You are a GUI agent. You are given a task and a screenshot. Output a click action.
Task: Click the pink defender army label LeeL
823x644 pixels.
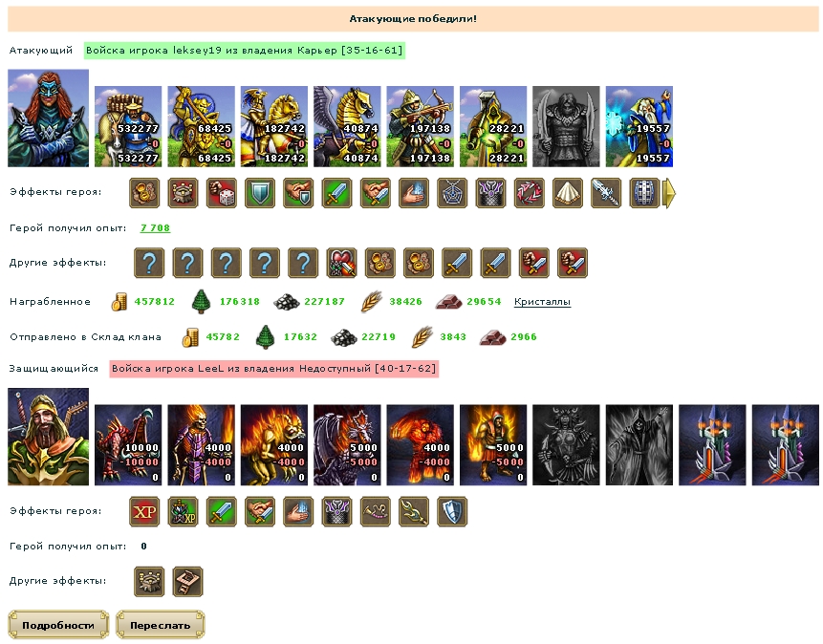[274, 369]
